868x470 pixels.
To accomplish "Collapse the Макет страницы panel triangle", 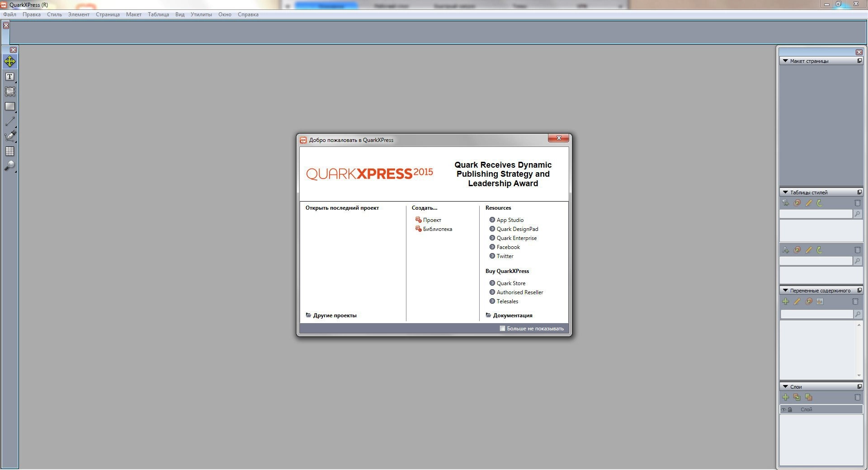I will (x=785, y=61).
